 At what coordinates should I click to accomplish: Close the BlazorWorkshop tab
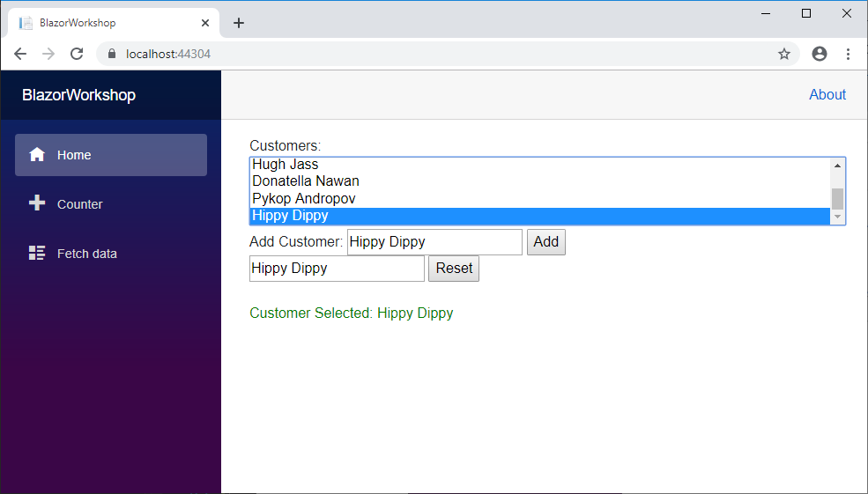(x=204, y=23)
